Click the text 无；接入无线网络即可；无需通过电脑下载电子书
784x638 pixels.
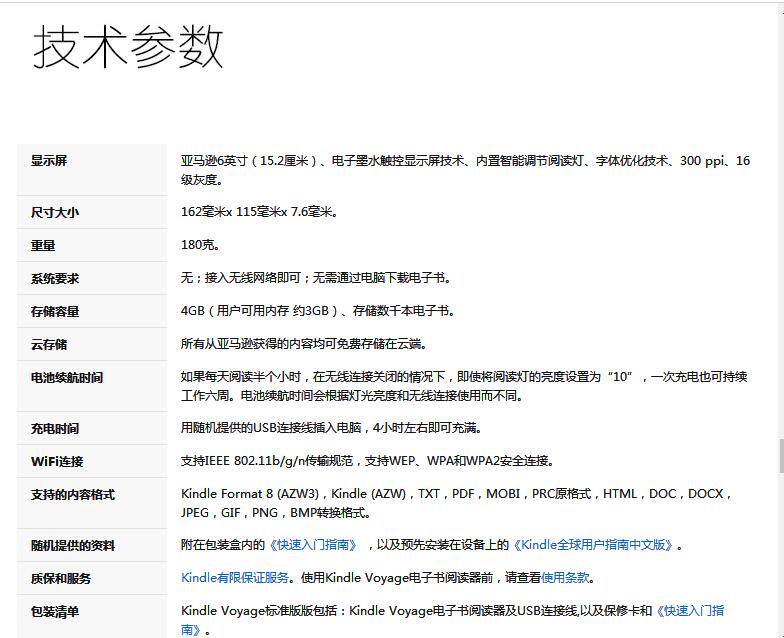point(316,278)
